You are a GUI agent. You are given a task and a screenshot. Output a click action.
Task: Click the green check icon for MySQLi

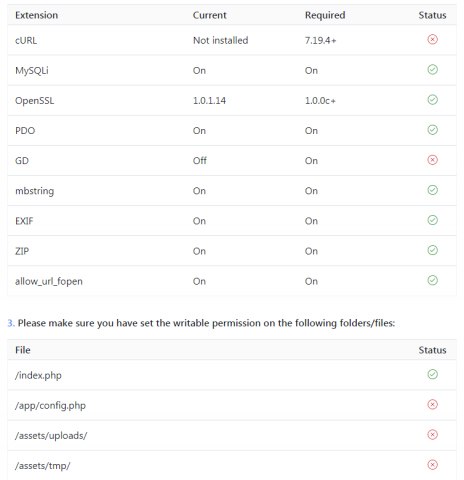point(432,70)
